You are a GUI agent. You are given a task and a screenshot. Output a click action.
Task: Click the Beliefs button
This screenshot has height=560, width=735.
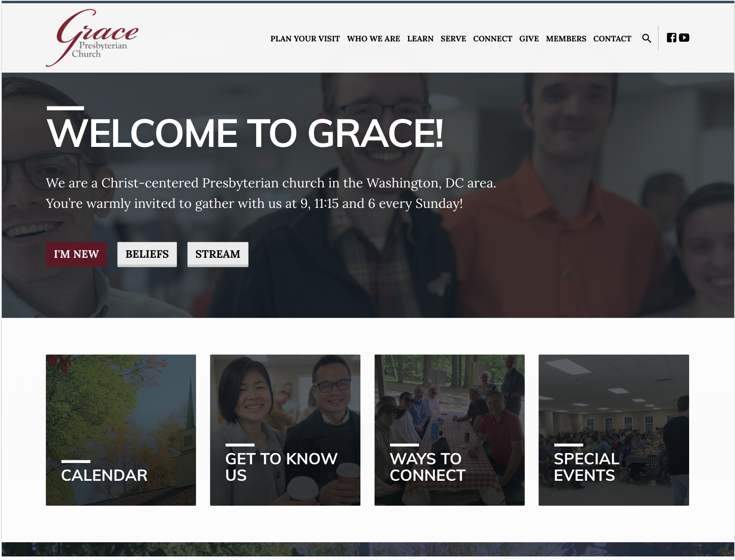147,254
